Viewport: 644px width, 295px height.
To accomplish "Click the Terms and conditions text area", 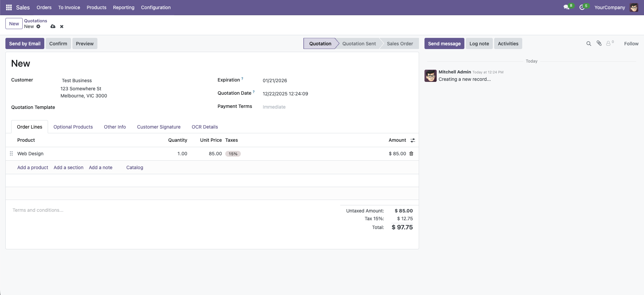I will (x=173, y=210).
